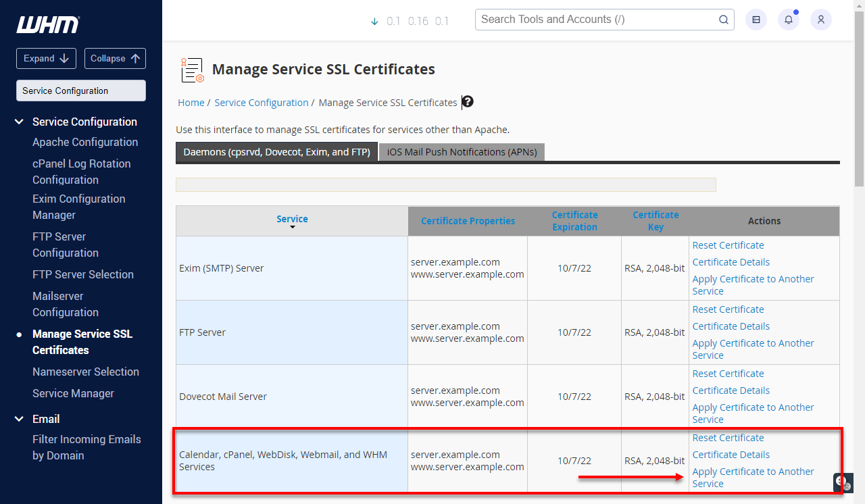
Task: Click the Collapse button in the sidebar
Action: click(x=115, y=58)
